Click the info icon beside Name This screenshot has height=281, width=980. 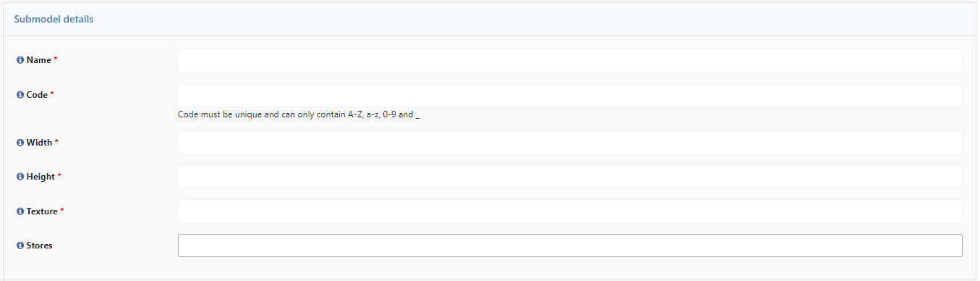tap(20, 60)
